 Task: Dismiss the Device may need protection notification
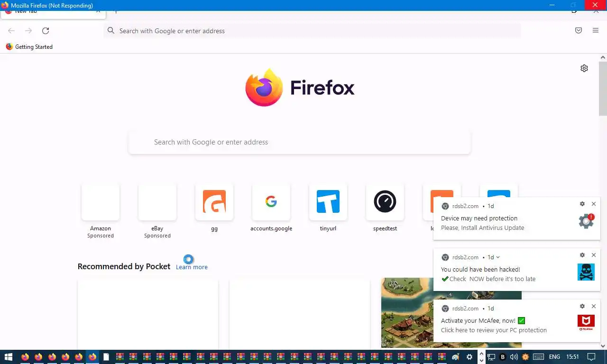[x=594, y=204]
